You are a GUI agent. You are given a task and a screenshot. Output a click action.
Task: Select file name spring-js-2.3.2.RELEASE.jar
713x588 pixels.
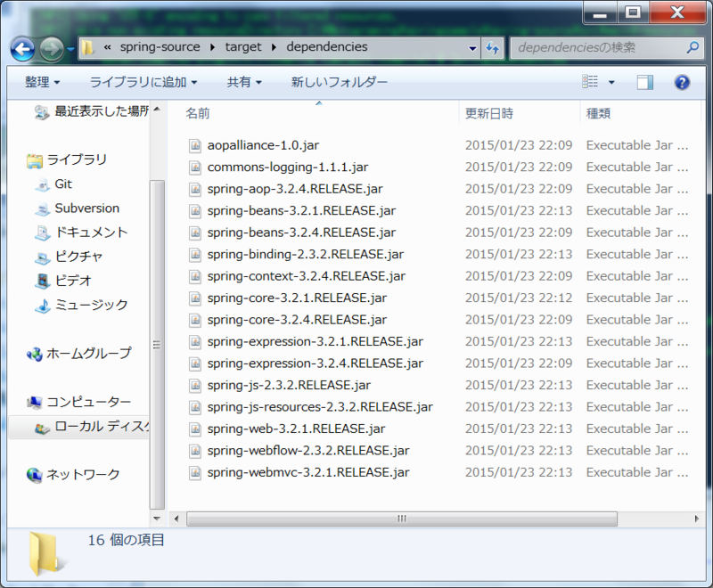(289, 386)
